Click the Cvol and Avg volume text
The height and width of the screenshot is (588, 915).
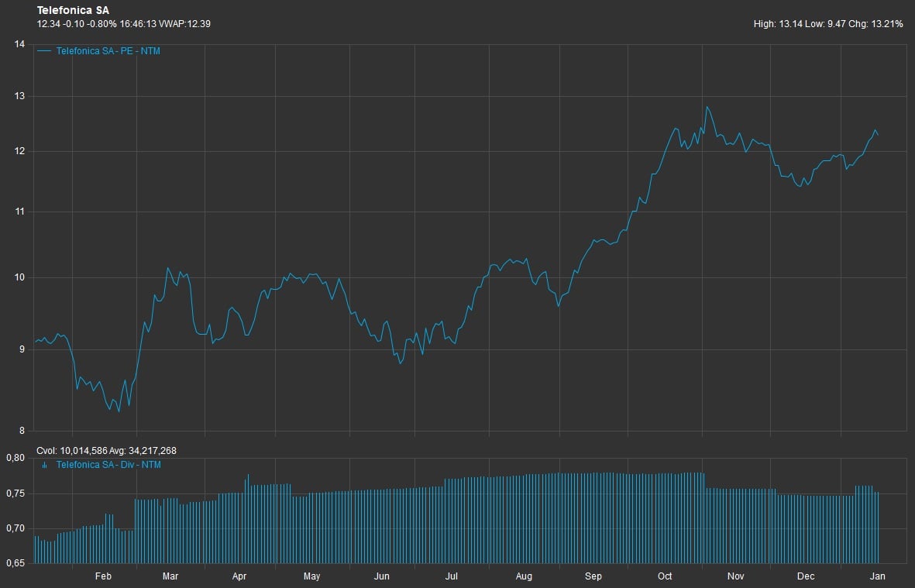pos(106,451)
